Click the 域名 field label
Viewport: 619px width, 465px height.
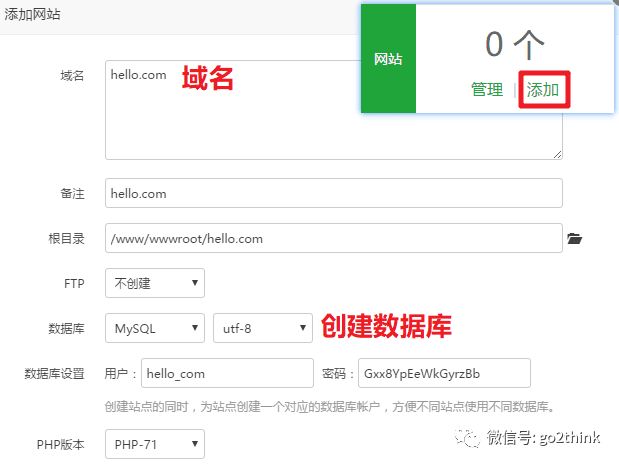72,75
